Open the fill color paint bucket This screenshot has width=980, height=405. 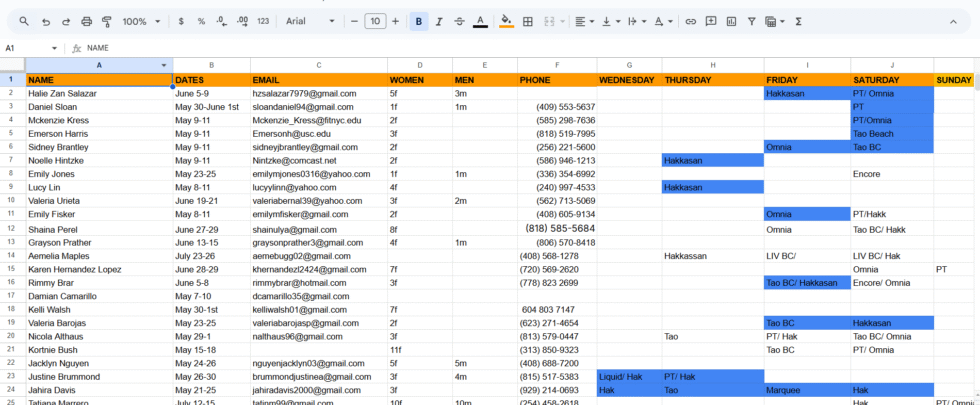(506, 21)
